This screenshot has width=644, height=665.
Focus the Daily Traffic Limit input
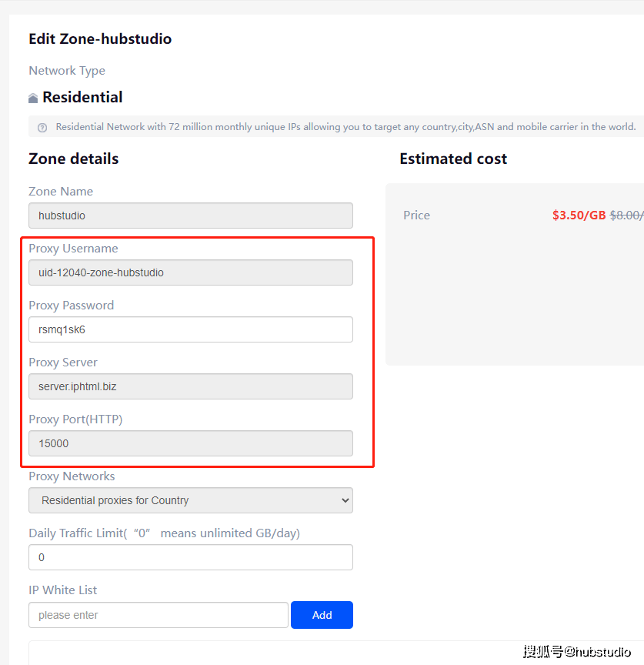point(190,557)
